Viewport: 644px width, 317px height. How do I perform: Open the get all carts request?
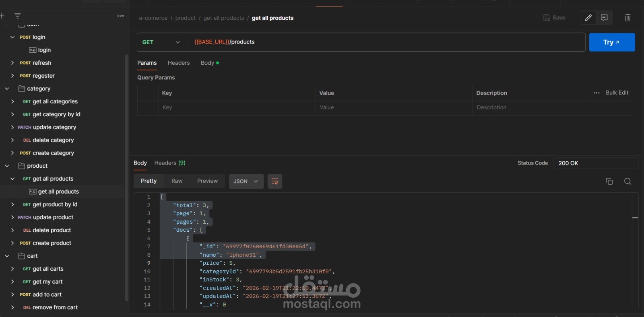48,269
